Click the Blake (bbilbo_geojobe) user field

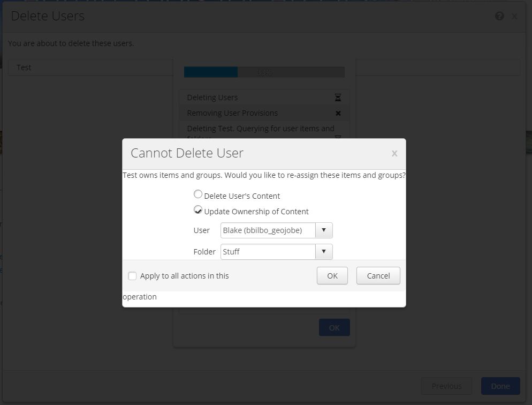point(268,230)
